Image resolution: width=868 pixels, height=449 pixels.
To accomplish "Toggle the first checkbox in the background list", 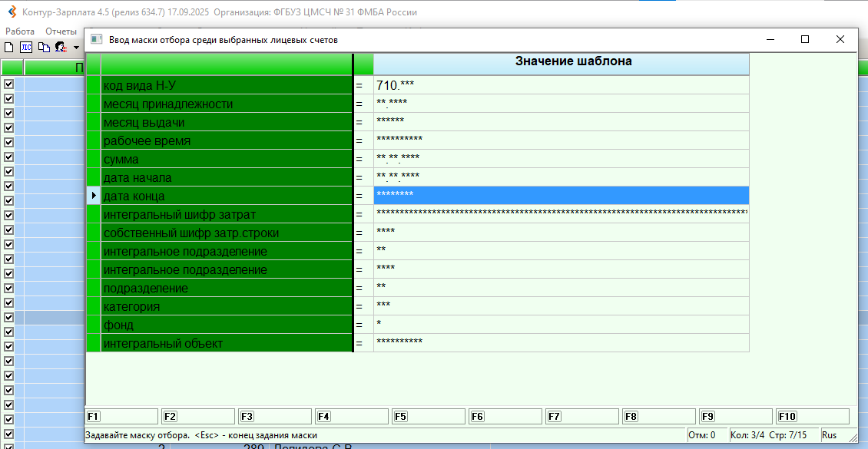I will (x=9, y=84).
